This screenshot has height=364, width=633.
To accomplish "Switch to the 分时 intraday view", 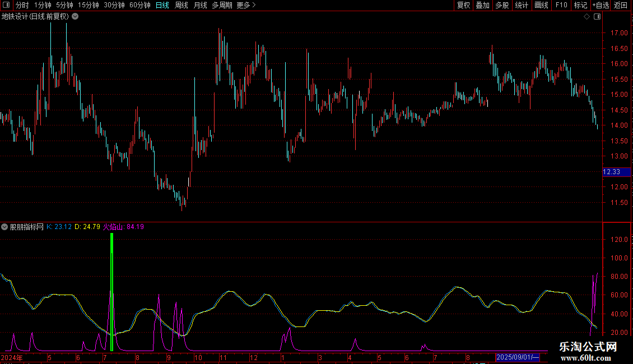I will coord(22,5).
